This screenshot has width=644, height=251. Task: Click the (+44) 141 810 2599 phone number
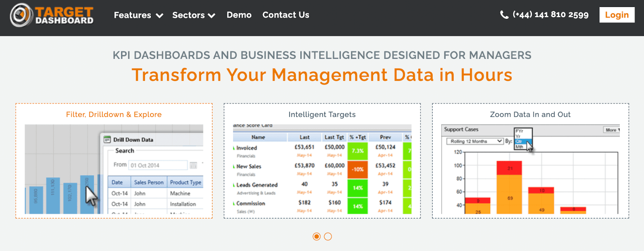tap(551, 15)
